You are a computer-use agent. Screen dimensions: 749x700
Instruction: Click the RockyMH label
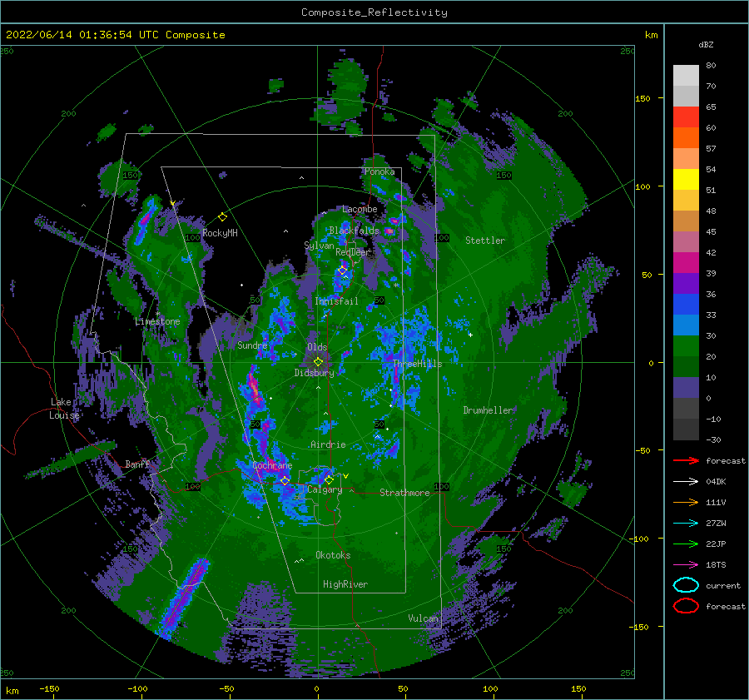point(220,233)
